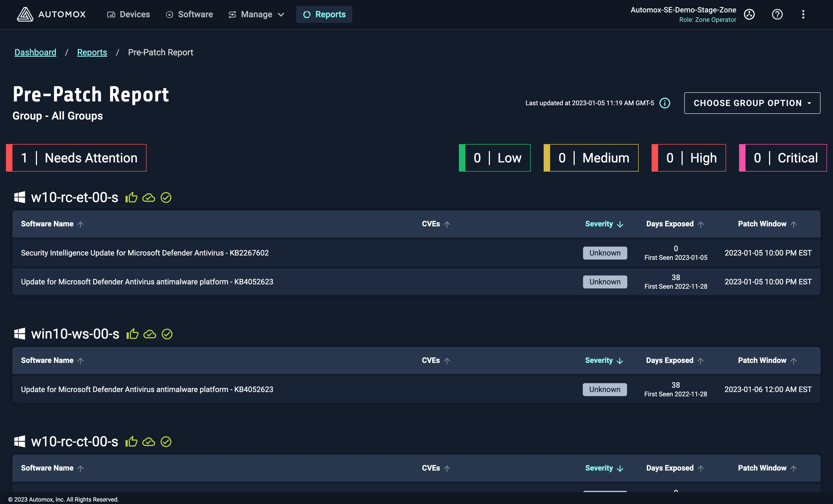Image resolution: width=833 pixels, height=504 pixels.
Task: Open the three-dot overflow menu
Action: (x=804, y=14)
